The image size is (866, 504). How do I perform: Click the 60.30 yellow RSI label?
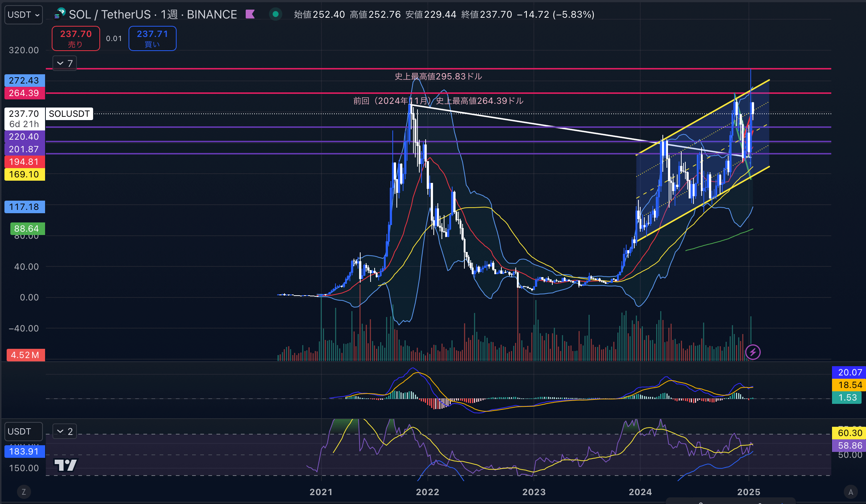[x=849, y=433]
